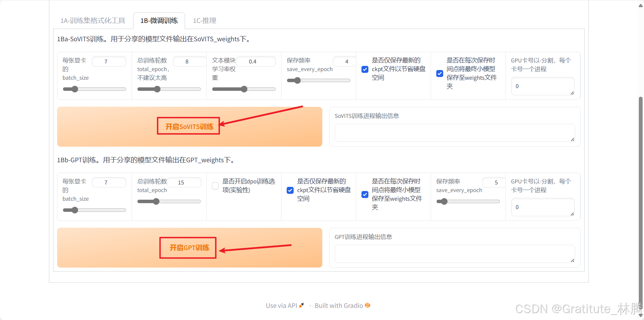Click SoVITS batch_size number field showing 7

[109, 61]
